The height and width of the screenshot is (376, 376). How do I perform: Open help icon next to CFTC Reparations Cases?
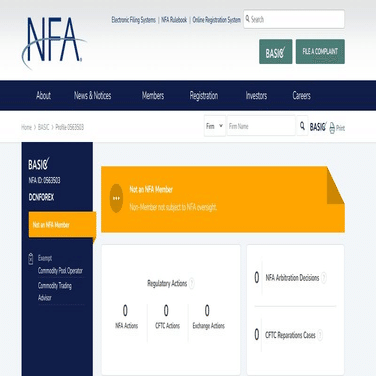[320, 335]
